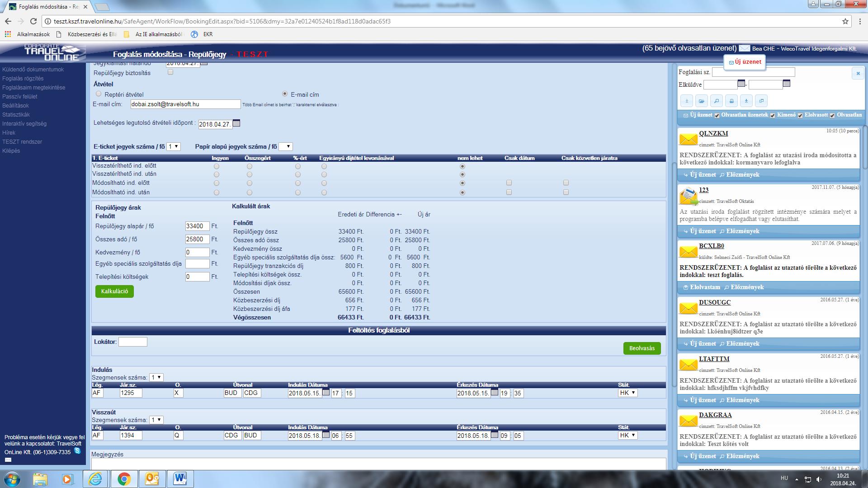Click the green Beolvasás button
Image resolution: width=868 pixels, height=488 pixels.
[x=642, y=348]
